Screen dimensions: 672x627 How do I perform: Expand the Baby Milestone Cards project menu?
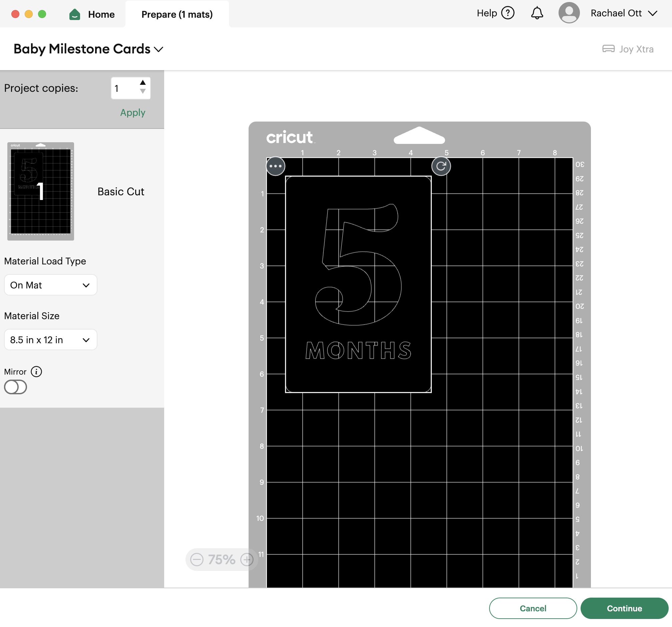(158, 49)
